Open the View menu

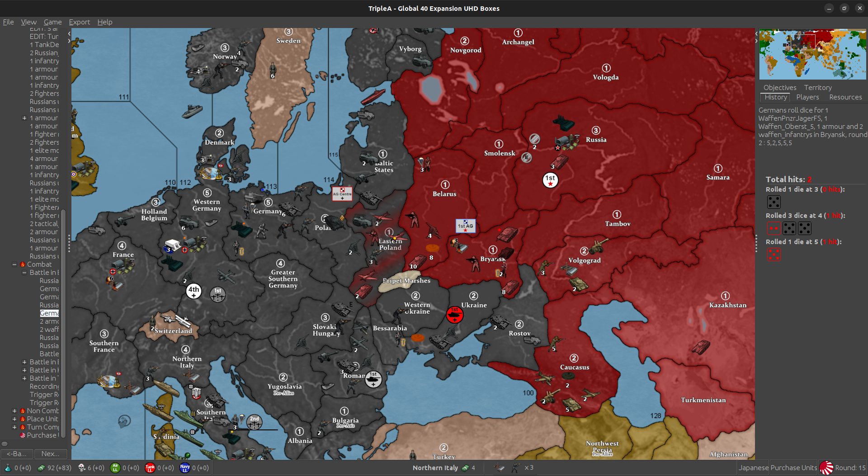point(28,22)
